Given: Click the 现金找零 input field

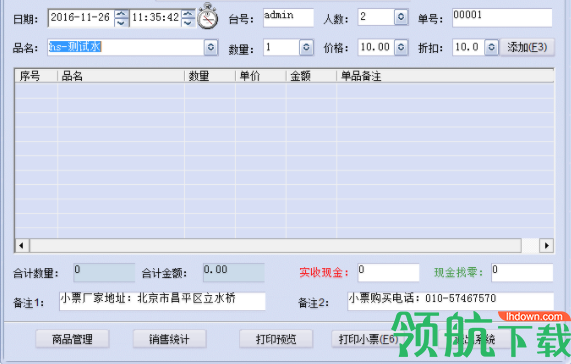Looking at the screenshot, I should coord(522,273).
